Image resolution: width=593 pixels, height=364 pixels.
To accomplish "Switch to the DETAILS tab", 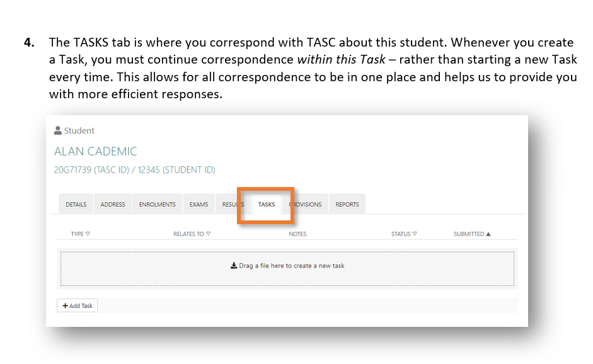I will 76,205.
